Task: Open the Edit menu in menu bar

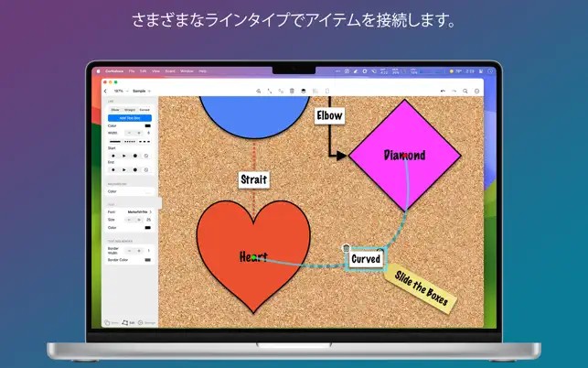Action: (x=144, y=71)
